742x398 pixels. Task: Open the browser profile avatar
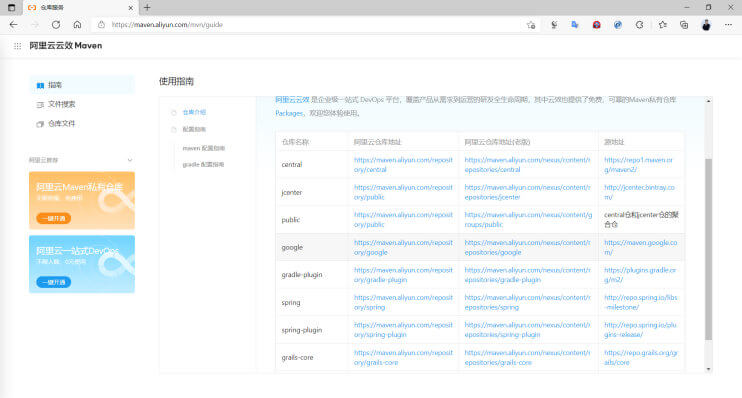click(x=706, y=25)
